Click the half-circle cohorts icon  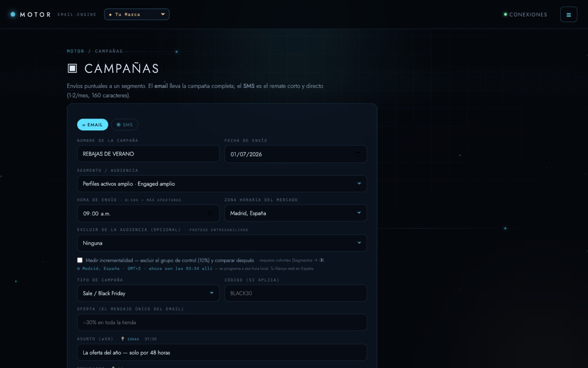click(x=322, y=260)
